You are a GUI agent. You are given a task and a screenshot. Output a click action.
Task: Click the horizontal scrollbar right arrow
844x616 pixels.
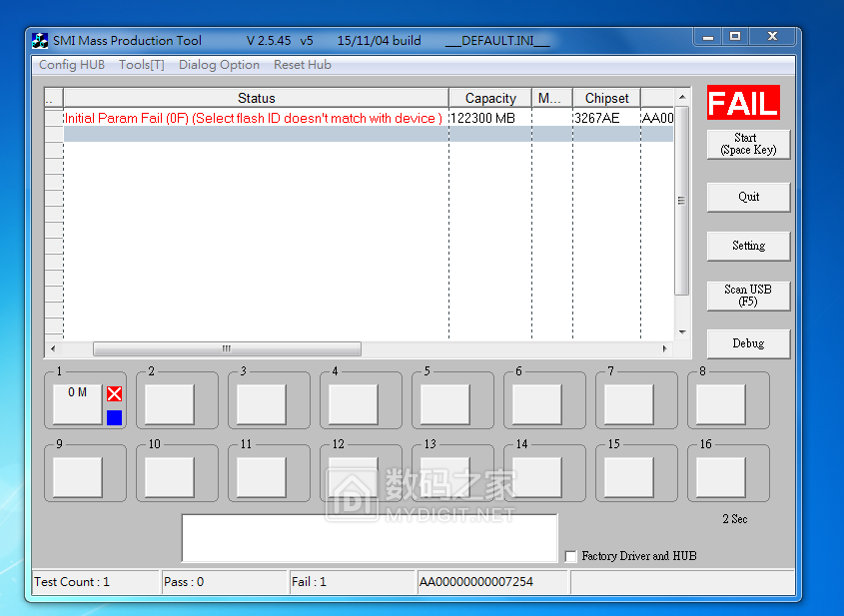pos(664,349)
